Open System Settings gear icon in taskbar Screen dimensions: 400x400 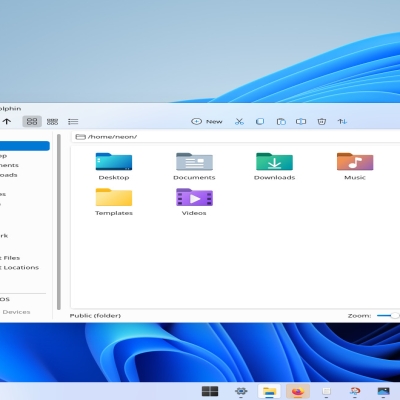tap(241, 391)
